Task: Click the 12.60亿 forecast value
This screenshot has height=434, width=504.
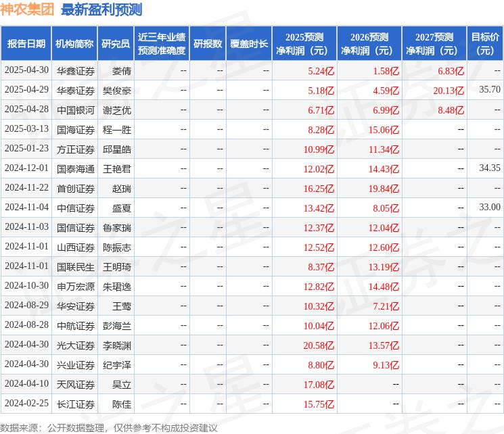Action: tap(384, 247)
